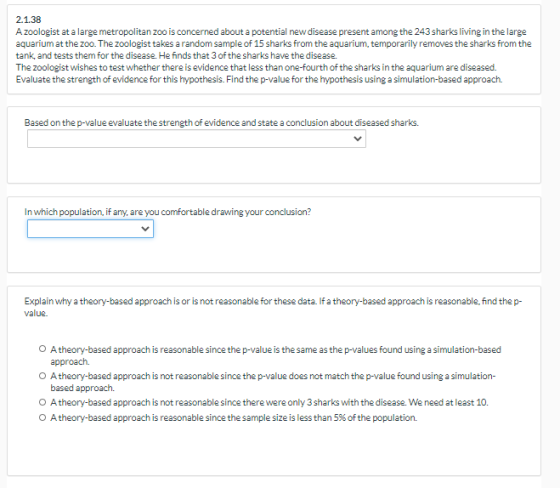Click the problem number 2.1.38 heading
The image size is (560, 488).
pyautogui.click(x=29, y=19)
